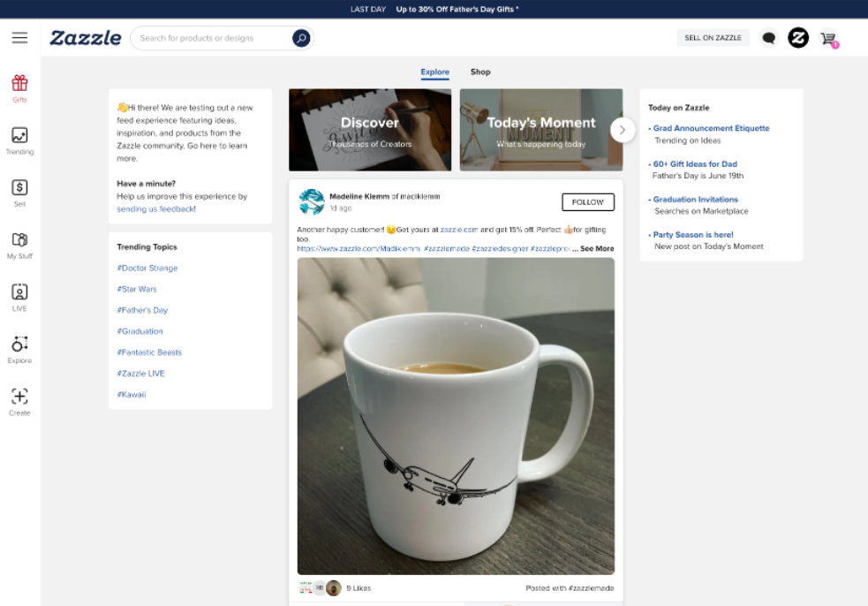868x606 pixels.
Task: Click Madeline Klemm's profile avatar
Action: pyautogui.click(x=312, y=201)
